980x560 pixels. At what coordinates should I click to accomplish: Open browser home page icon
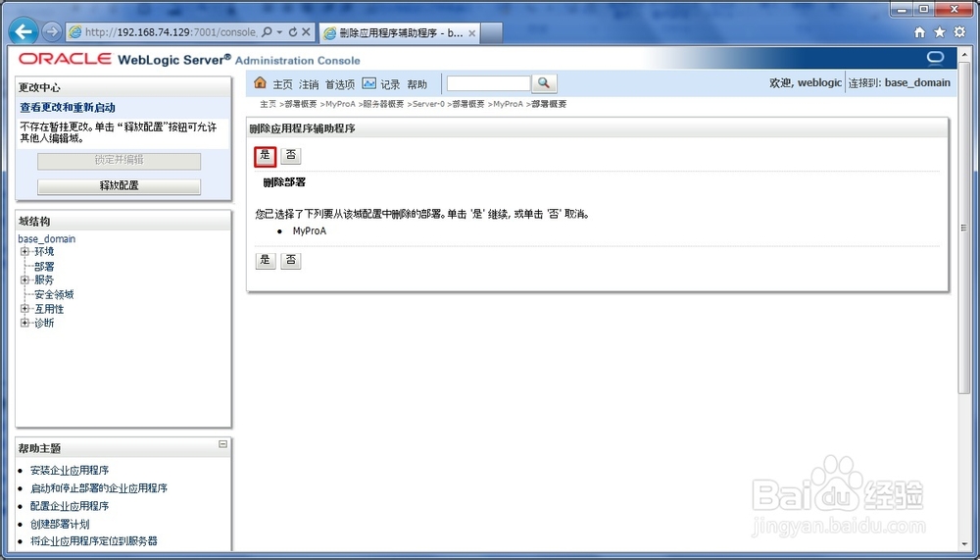919,32
